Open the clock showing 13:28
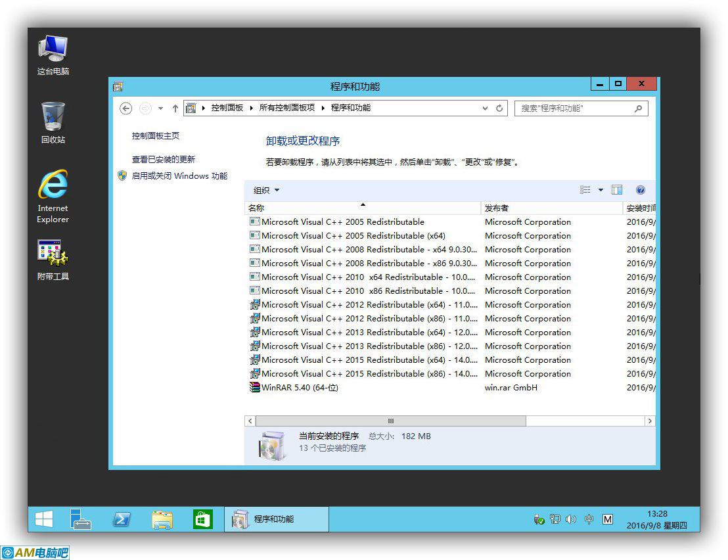 pyautogui.click(x=657, y=520)
